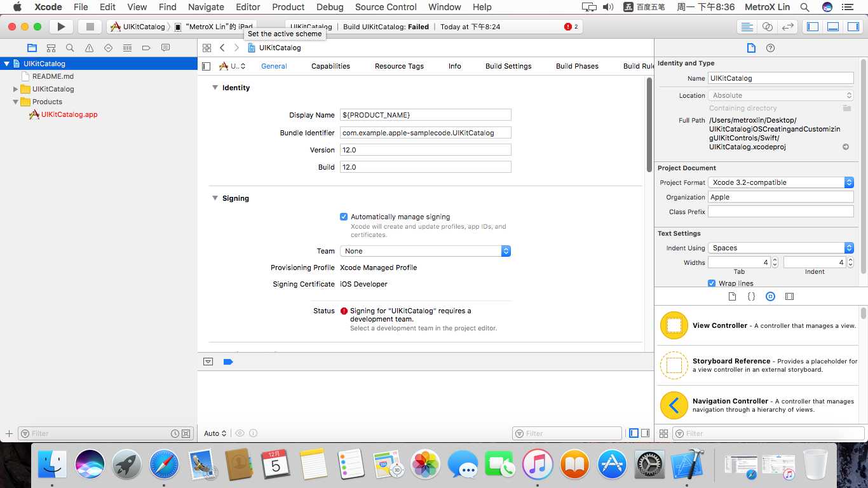Viewport: 868px width, 488px height.
Task: Show the Version editor
Action: pyautogui.click(x=788, y=27)
